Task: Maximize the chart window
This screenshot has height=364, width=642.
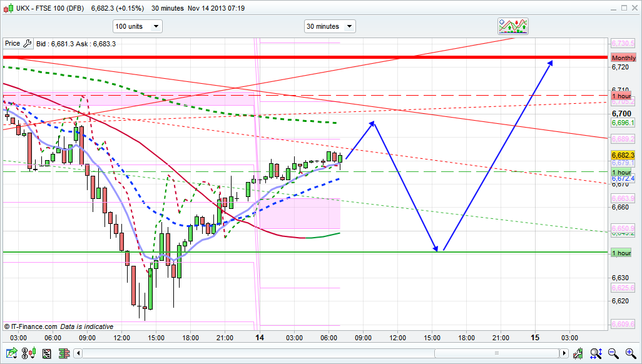Action: click(623, 8)
